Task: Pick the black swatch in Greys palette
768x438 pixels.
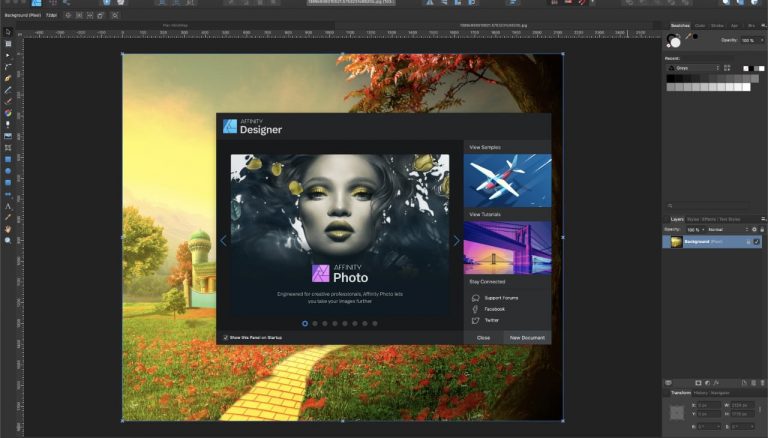Action: pyautogui.click(x=671, y=78)
